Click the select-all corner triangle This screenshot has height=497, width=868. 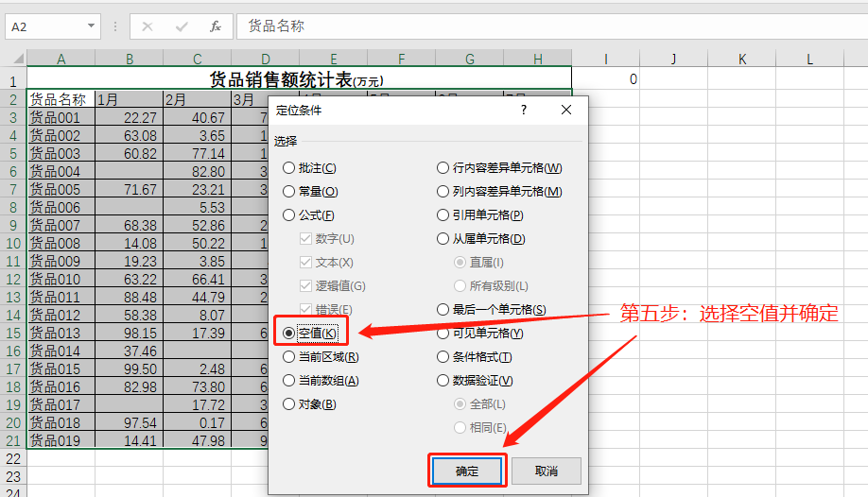pos(18,59)
